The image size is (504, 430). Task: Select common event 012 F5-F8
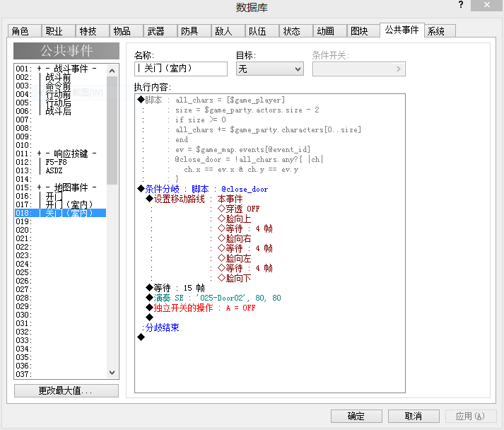pyautogui.click(x=60, y=162)
